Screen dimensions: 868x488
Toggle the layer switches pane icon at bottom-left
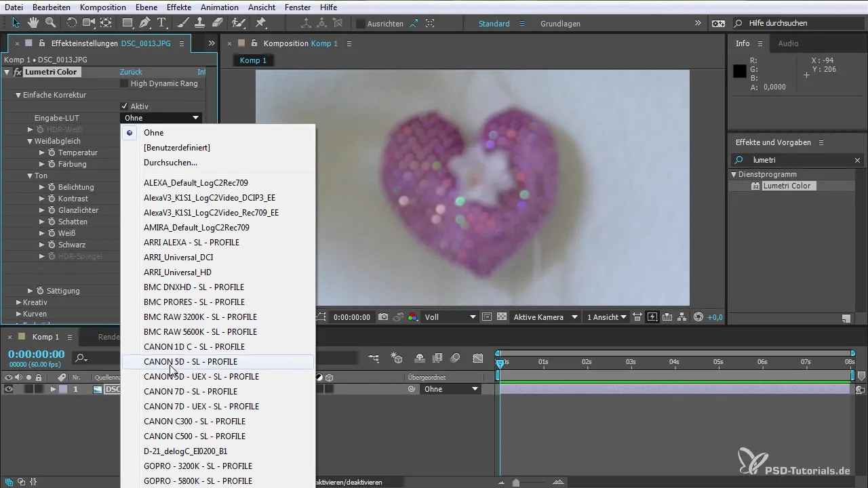pos(9,482)
